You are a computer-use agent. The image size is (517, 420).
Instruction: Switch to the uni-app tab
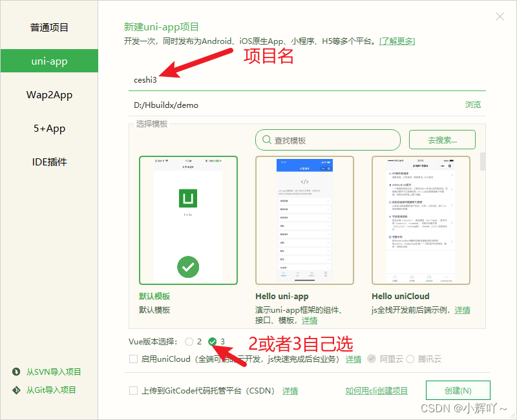(50, 61)
